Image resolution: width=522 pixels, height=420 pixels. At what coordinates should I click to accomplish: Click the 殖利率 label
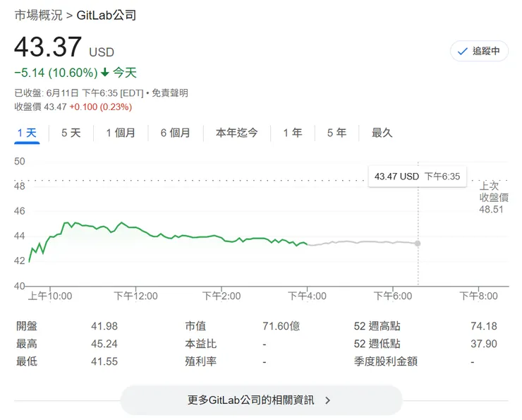(201, 361)
